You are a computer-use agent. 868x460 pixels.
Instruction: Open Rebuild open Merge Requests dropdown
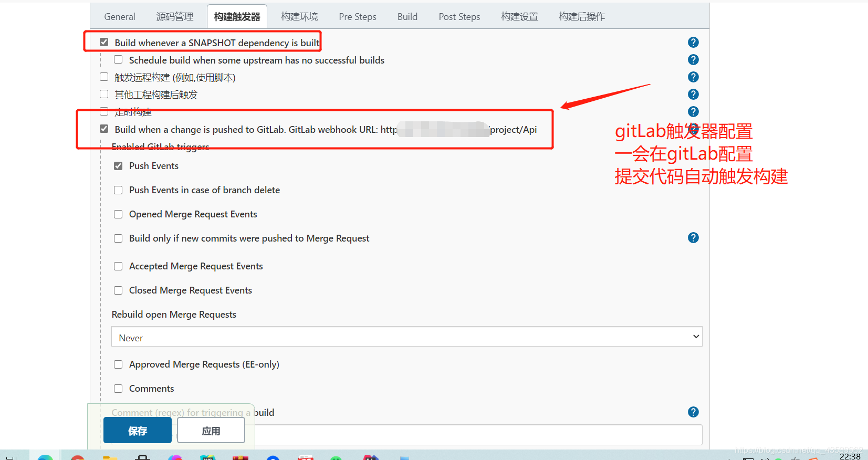406,337
